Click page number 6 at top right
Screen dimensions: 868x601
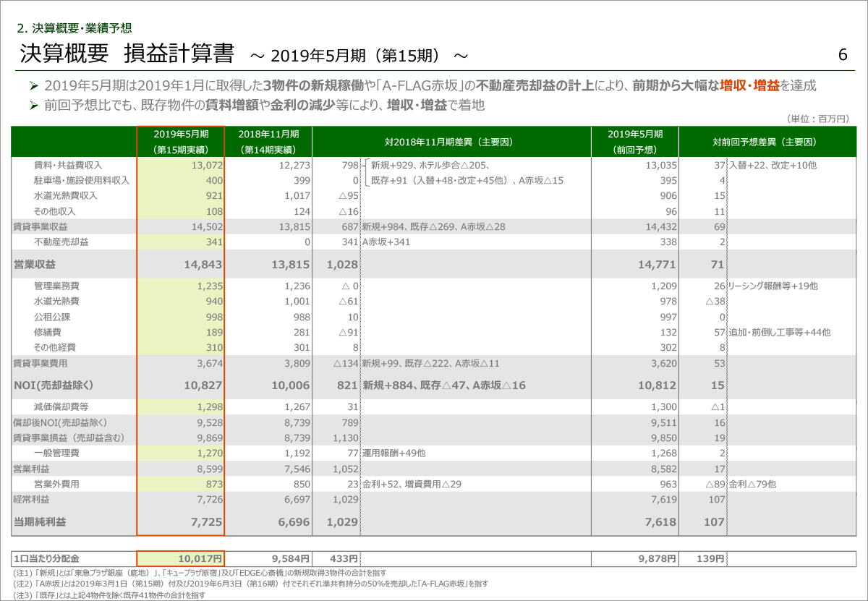tap(842, 55)
